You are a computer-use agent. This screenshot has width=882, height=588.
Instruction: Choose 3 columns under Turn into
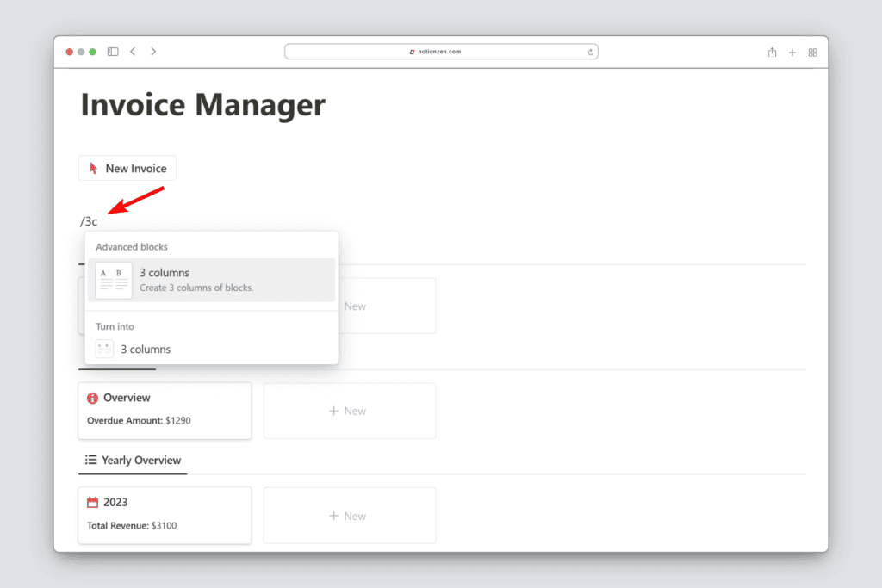point(146,350)
